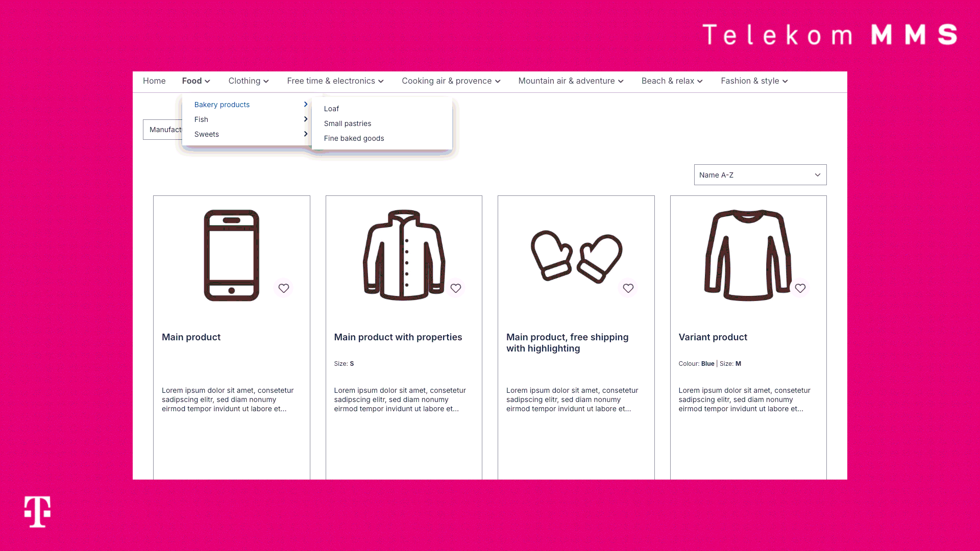
Task: Click on Small pastries submenu link
Action: 347,123
